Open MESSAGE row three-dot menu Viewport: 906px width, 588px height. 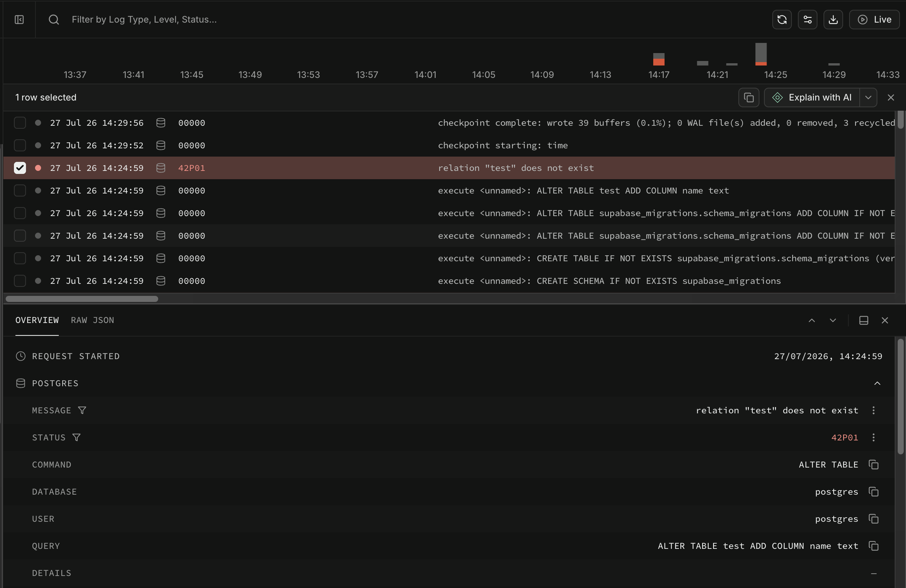tap(873, 410)
